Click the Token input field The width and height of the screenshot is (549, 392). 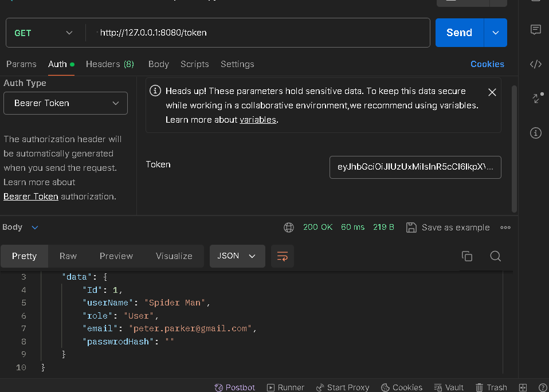[415, 167]
